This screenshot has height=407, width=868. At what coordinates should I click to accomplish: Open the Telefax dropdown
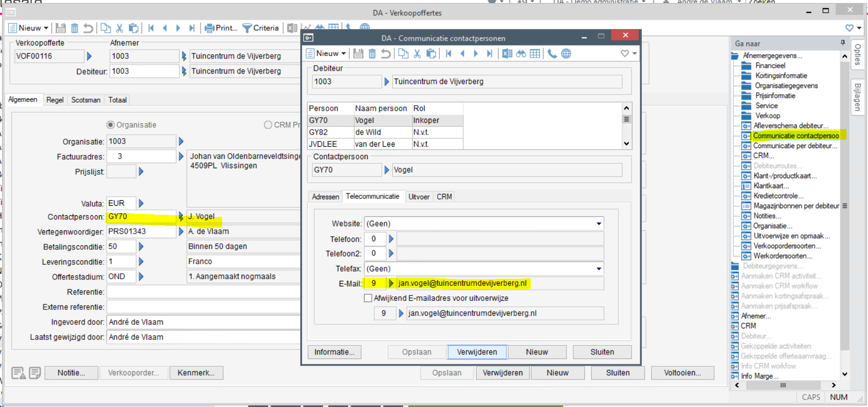tap(598, 269)
